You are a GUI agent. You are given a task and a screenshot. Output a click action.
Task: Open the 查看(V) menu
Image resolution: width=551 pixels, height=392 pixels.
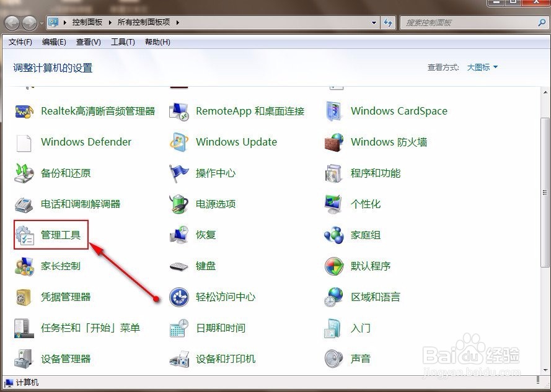pyautogui.click(x=89, y=42)
